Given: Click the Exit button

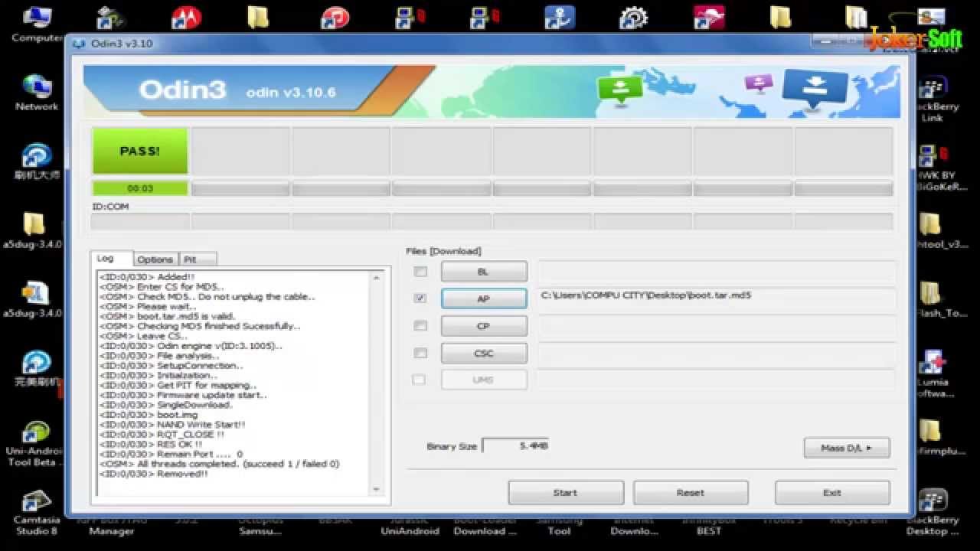Looking at the screenshot, I should (x=832, y=492).
